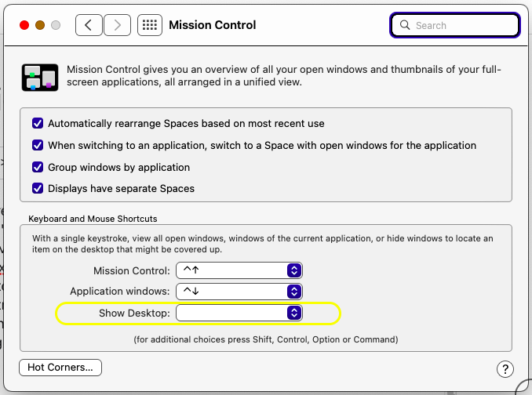This screenshot has width=532, height=395.
Task: Open Hot Corners settings
Action: tap(60, 368)
